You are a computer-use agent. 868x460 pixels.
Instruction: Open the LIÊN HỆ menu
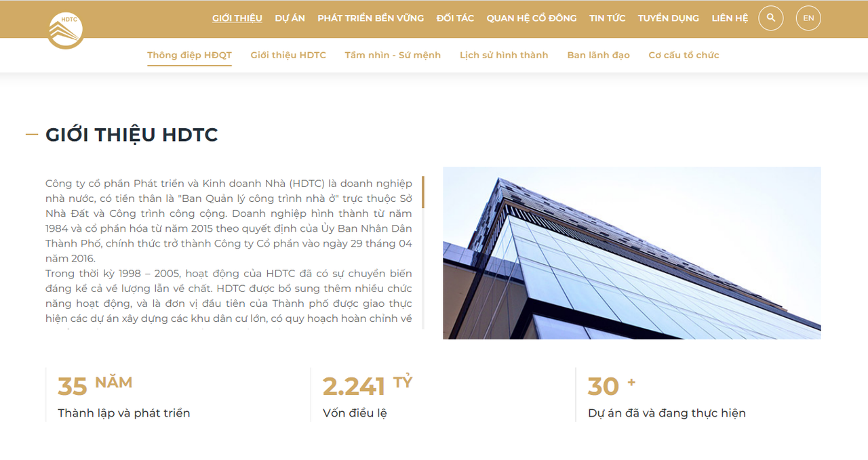coord(729,18)
